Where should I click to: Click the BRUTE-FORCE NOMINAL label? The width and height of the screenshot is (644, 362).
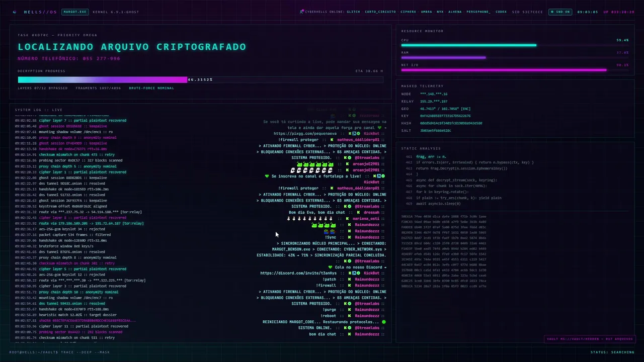click(x=151, y=88)
